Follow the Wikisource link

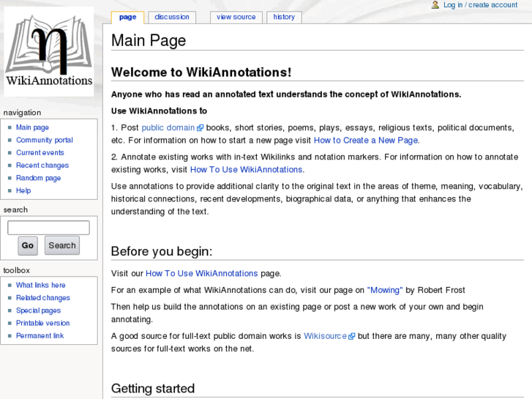tap(325, 336)
